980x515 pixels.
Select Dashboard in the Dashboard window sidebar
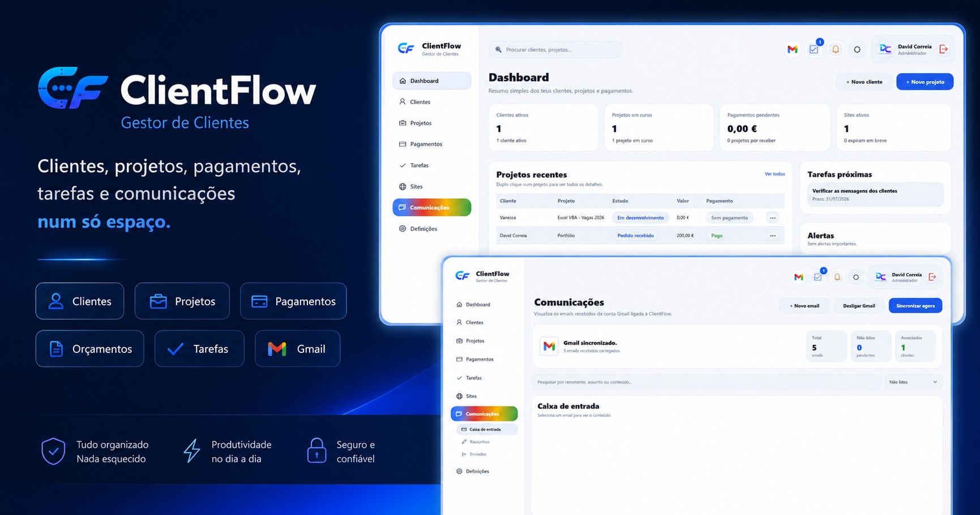click(431, 81)
